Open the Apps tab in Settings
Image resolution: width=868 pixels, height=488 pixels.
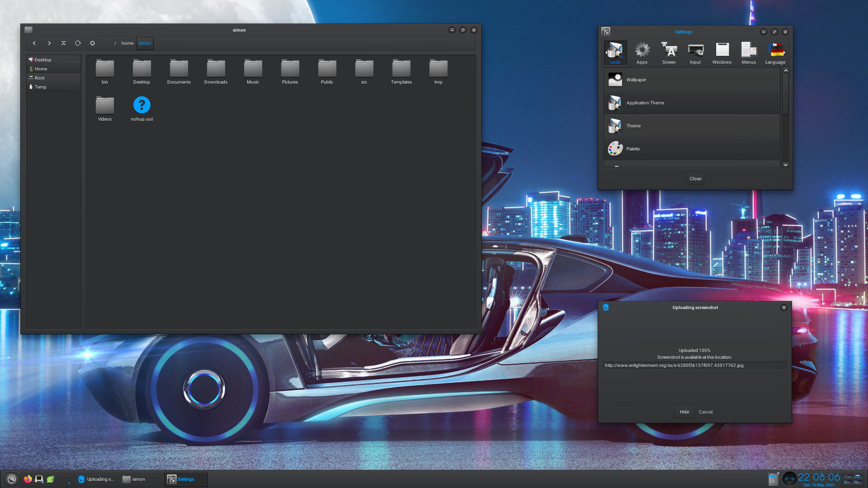(642, 53)
